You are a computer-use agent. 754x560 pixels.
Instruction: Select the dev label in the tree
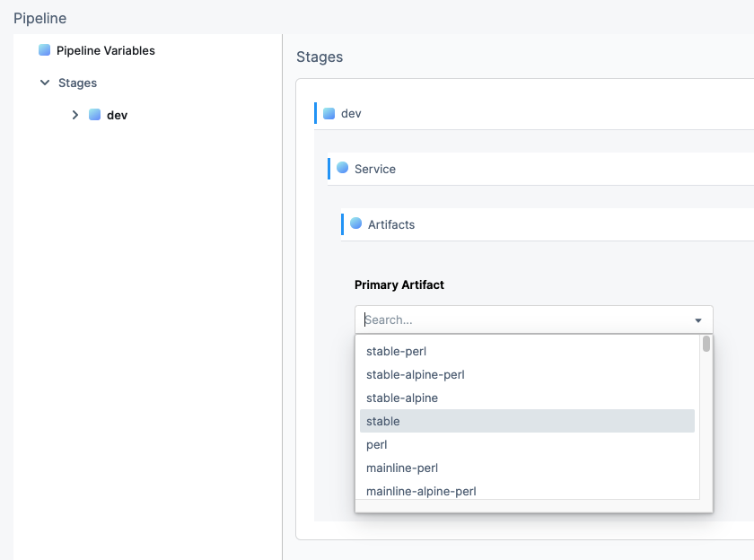pos(117,116)
